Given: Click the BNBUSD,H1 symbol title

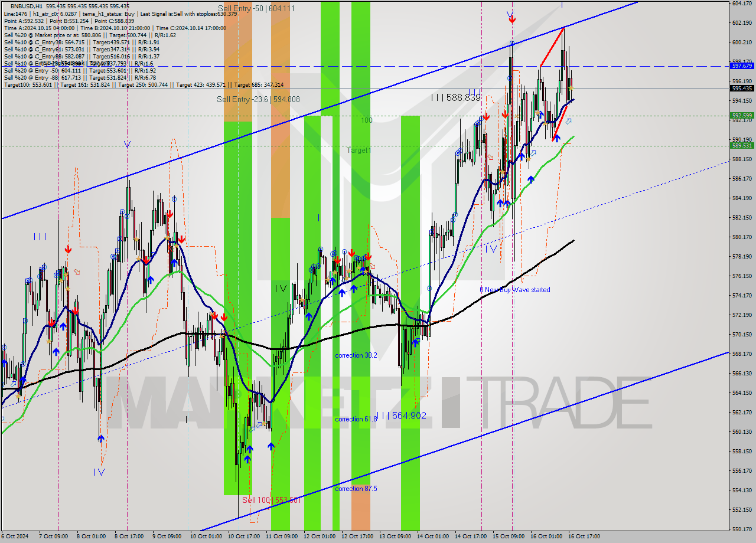Looking at the screenshot, I should (x=28, y=6).
